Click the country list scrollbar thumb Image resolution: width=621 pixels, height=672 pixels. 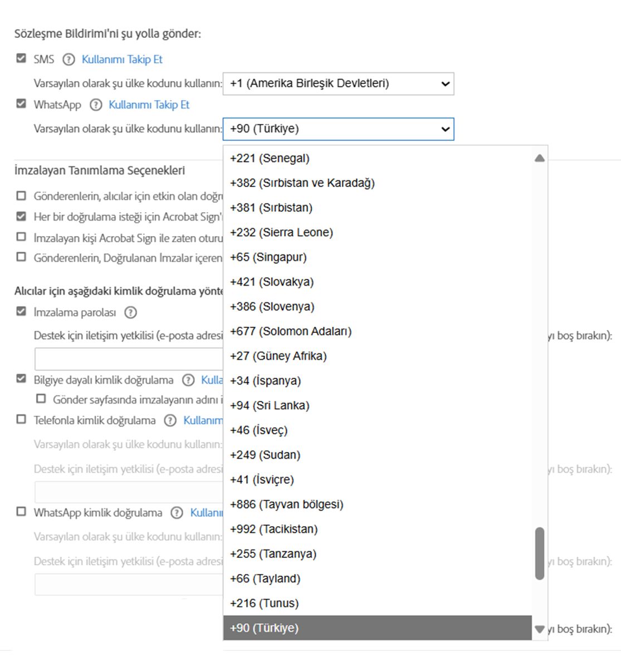(539, 553)
